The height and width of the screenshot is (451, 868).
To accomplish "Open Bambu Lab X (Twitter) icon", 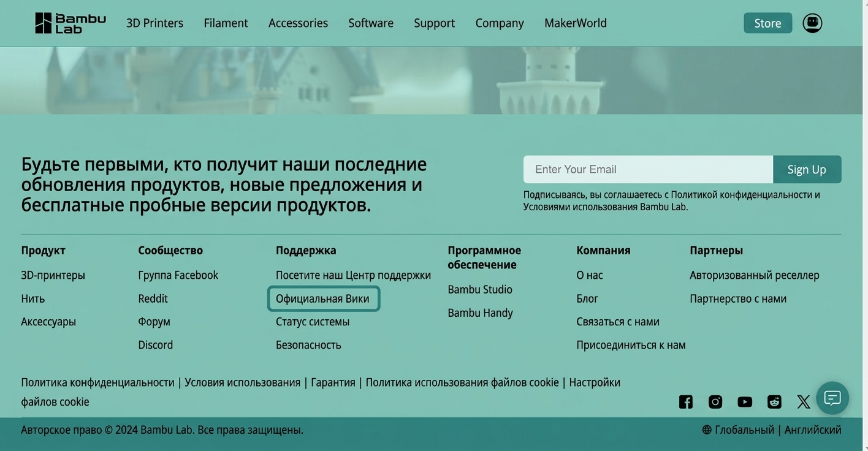I will [x=804, y=402].
